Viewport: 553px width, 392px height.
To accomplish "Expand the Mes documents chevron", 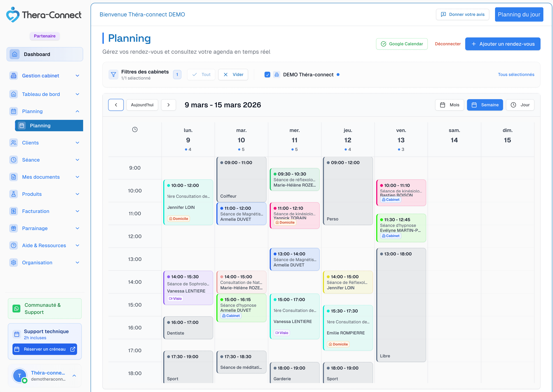I will [77, 177].
